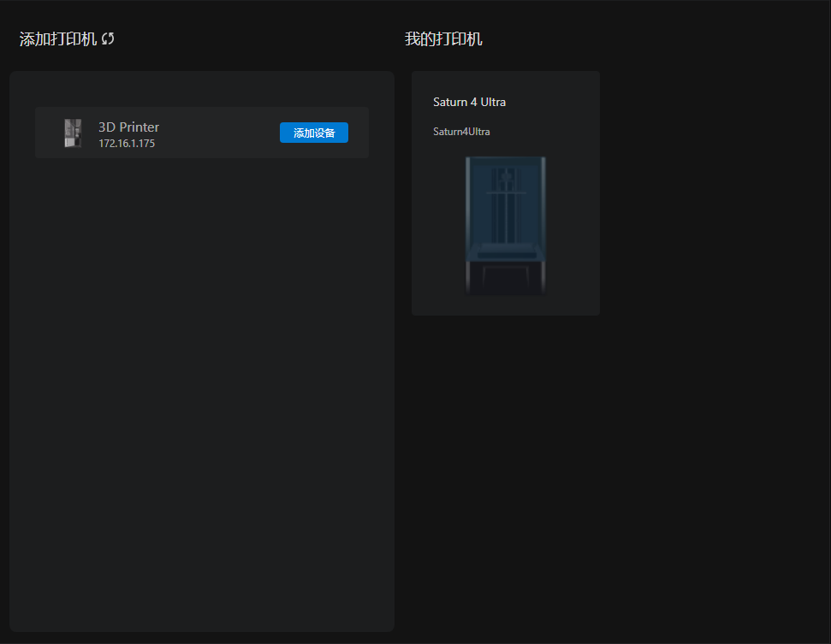Click the card area left of the Saturn image
This screenshot has height=644, width=831.
438,225
